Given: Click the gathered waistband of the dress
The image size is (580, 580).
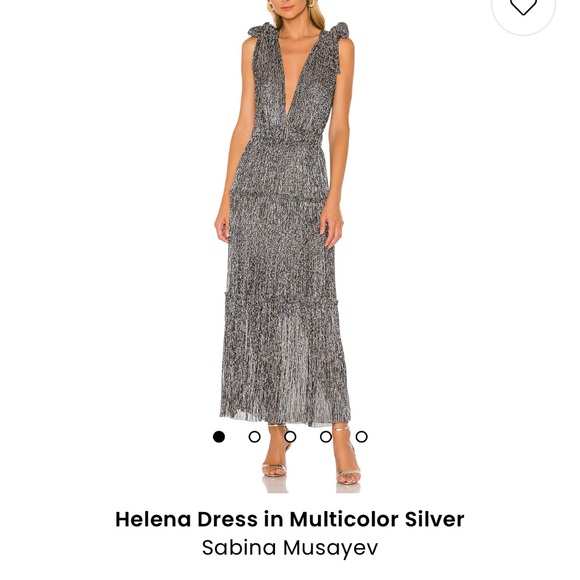Looking at the screenshot, I should point(286,140).
